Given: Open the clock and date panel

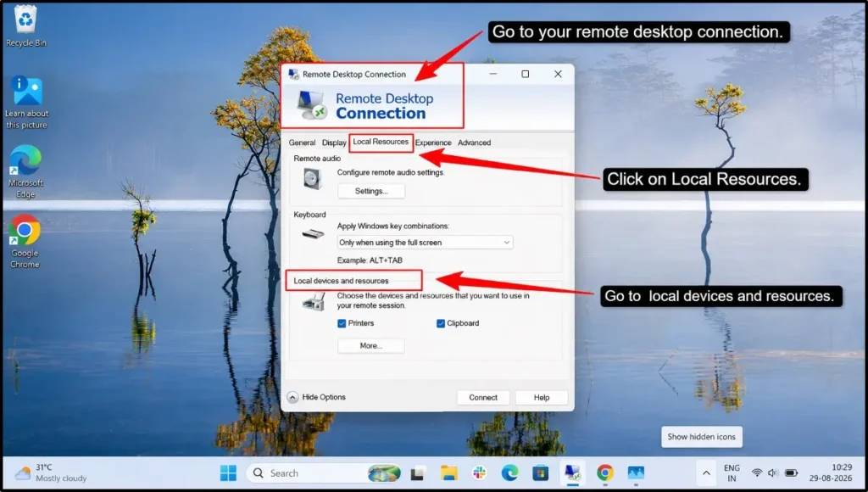Looking at the screenshot, I should coord(831,472).
